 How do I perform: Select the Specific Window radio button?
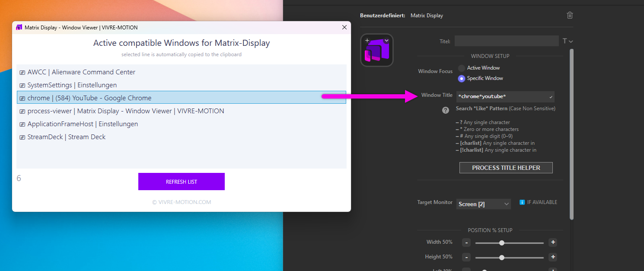pos(461,78)
